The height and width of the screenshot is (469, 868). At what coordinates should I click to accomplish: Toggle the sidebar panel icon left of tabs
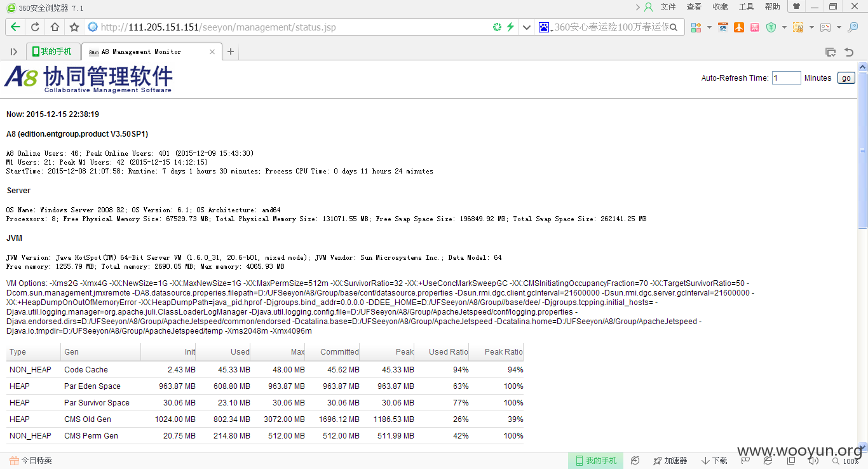[13, 52]
